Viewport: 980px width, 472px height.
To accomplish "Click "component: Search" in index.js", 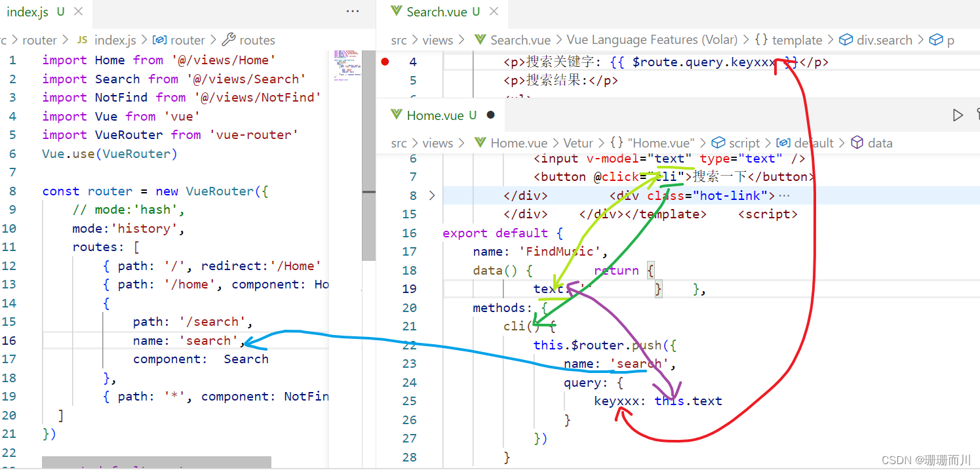I will point(201,359).
